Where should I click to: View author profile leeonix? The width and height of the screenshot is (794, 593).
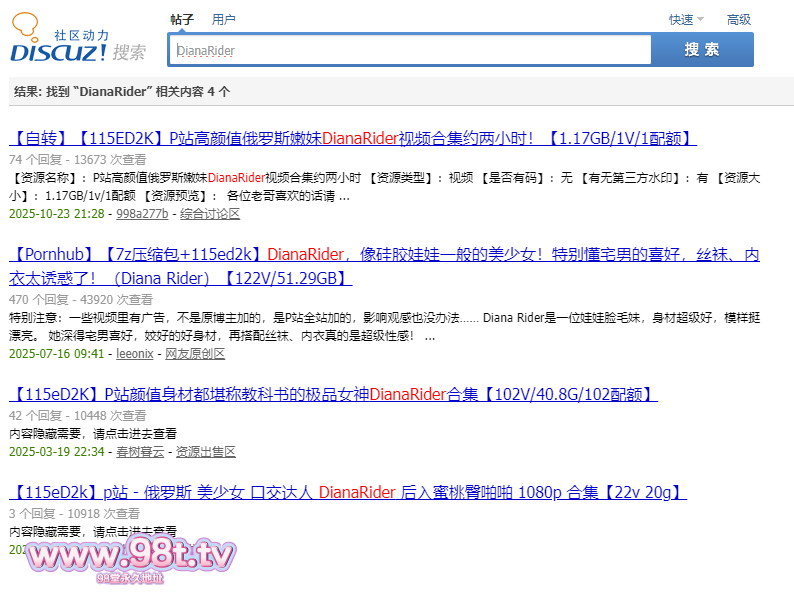tap(135, 353)
